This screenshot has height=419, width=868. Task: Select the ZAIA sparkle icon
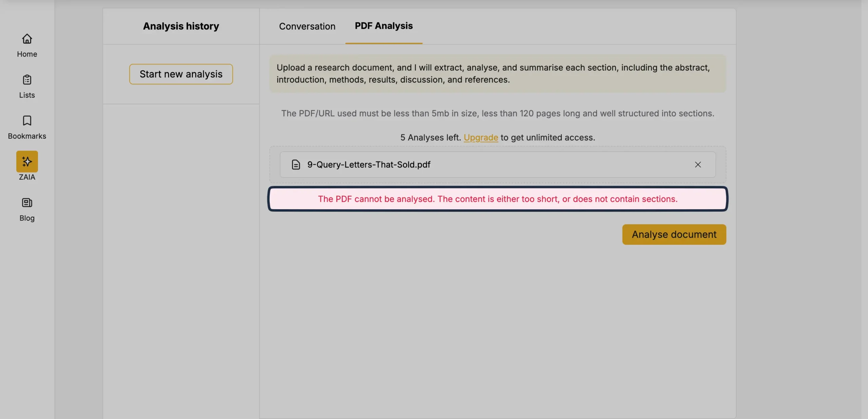(x=27, y=161)
